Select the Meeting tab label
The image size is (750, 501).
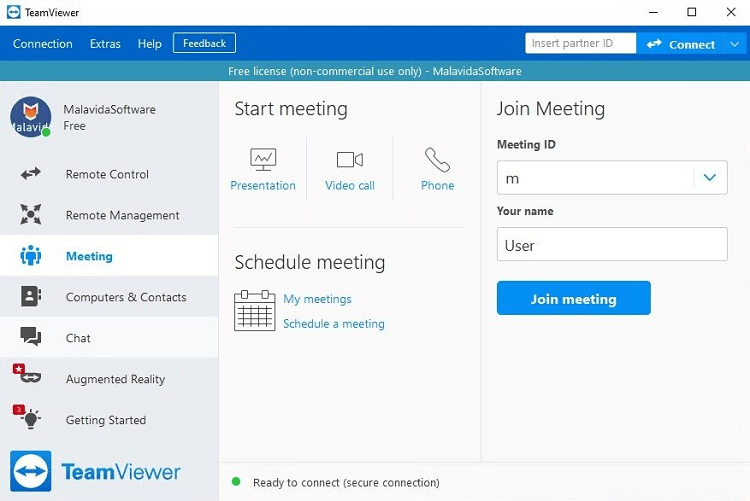tap(89, 256)
